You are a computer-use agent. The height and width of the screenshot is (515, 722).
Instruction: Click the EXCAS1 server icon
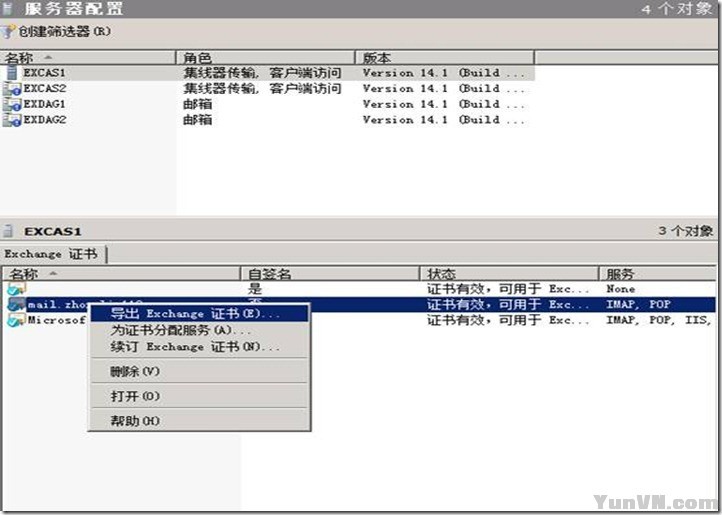click(12, 73)
